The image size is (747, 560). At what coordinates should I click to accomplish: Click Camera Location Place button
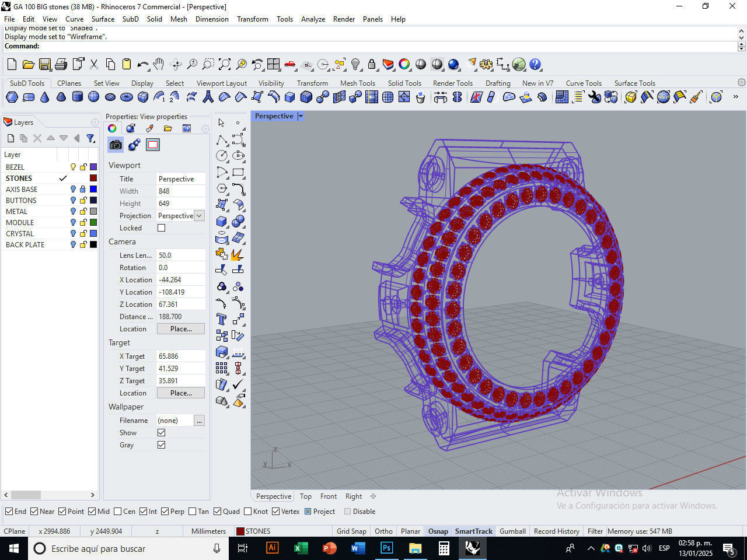click(181, 329)
